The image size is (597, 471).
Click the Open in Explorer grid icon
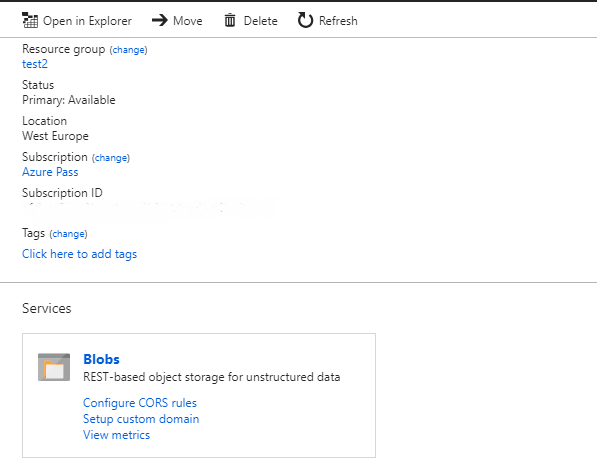(30, 20)
